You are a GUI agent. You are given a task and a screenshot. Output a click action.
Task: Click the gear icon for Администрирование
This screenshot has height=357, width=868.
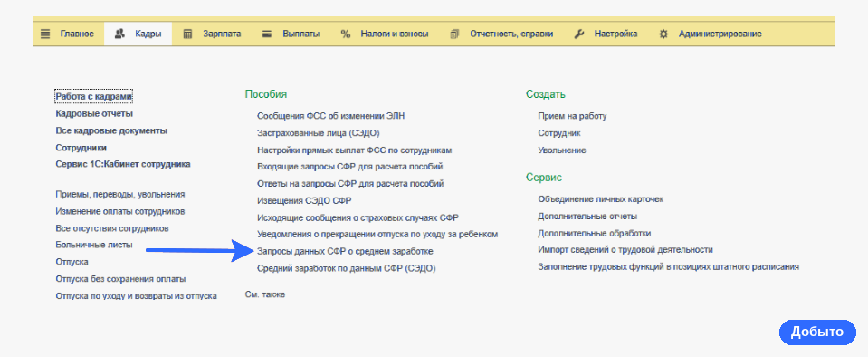(663, 34)
